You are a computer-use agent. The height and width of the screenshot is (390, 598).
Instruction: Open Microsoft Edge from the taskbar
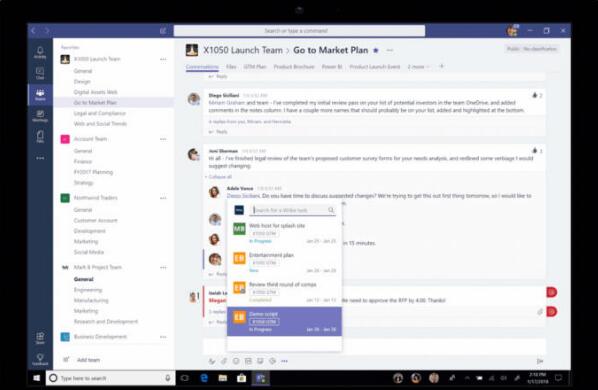tap(204, 378)
